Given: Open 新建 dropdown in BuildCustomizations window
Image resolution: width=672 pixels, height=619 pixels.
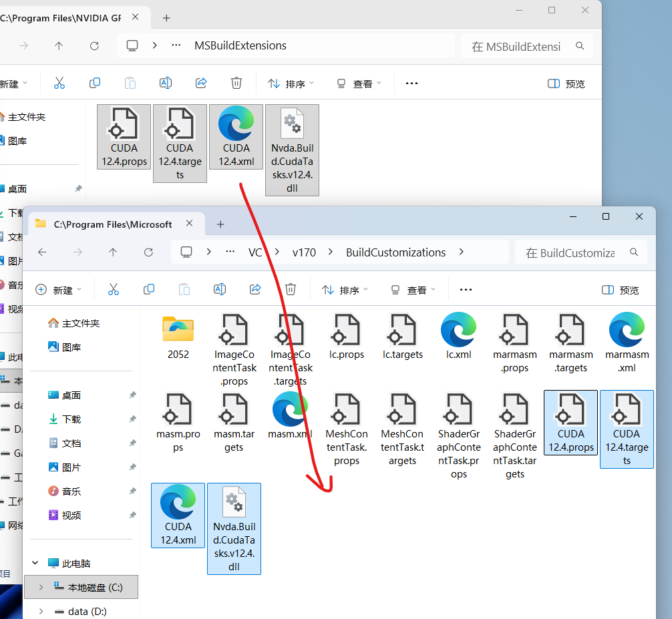Looking at the screenshot, I should 58,290.
